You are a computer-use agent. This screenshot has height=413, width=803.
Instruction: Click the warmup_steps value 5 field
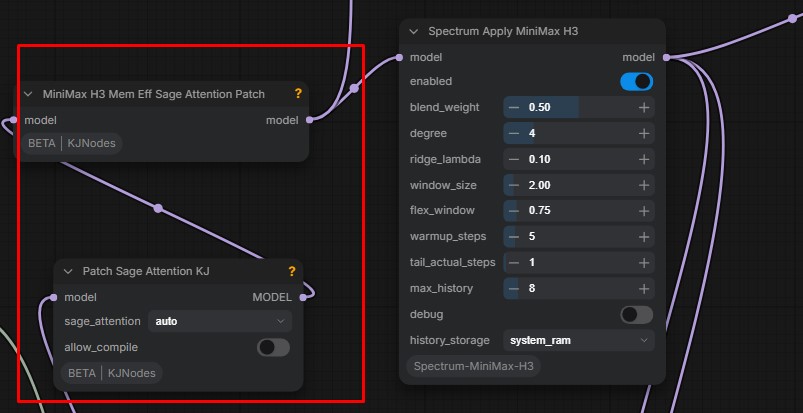pos(579,237)
